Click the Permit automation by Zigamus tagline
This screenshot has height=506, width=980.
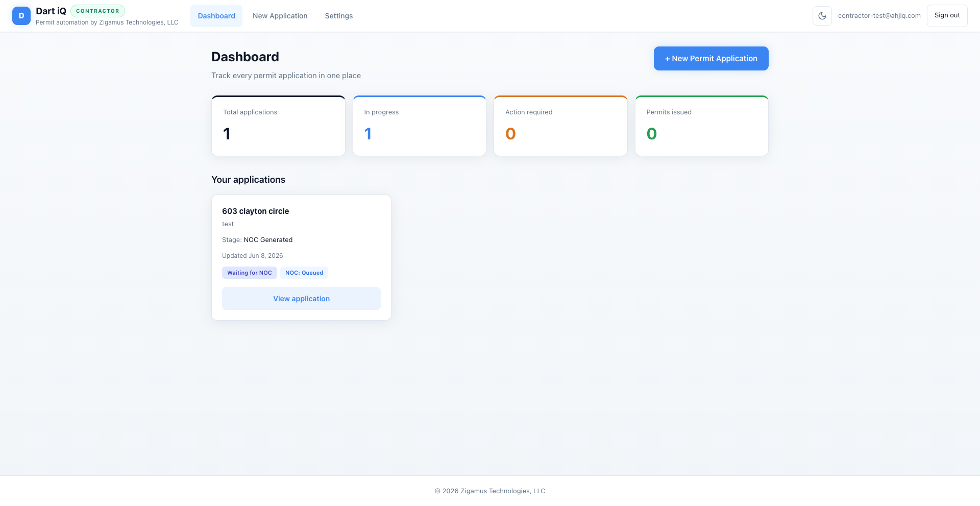(107, 22)
